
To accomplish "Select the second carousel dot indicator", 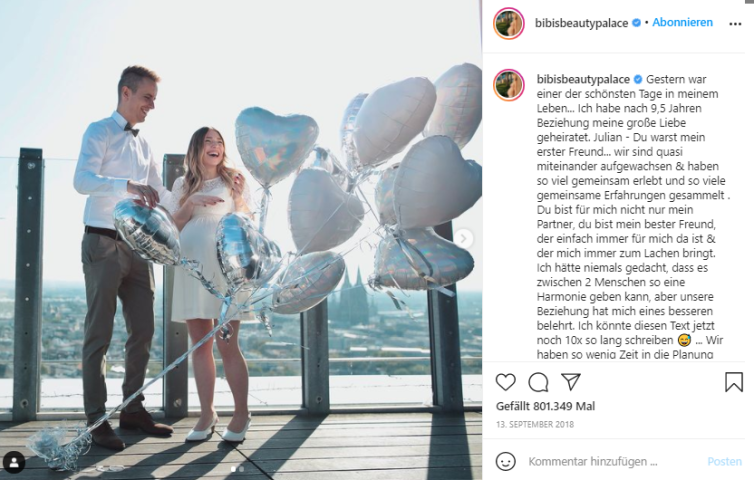I will tap(241, 469).
